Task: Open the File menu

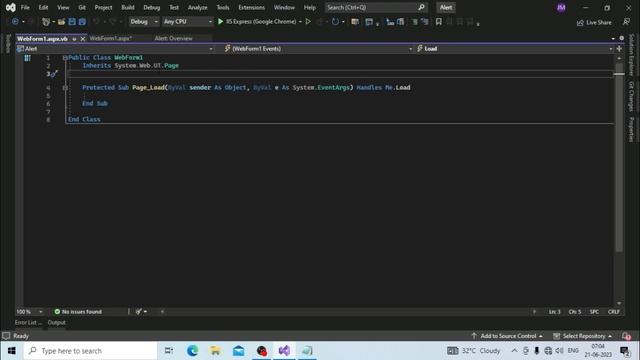Action: [25, 7]
